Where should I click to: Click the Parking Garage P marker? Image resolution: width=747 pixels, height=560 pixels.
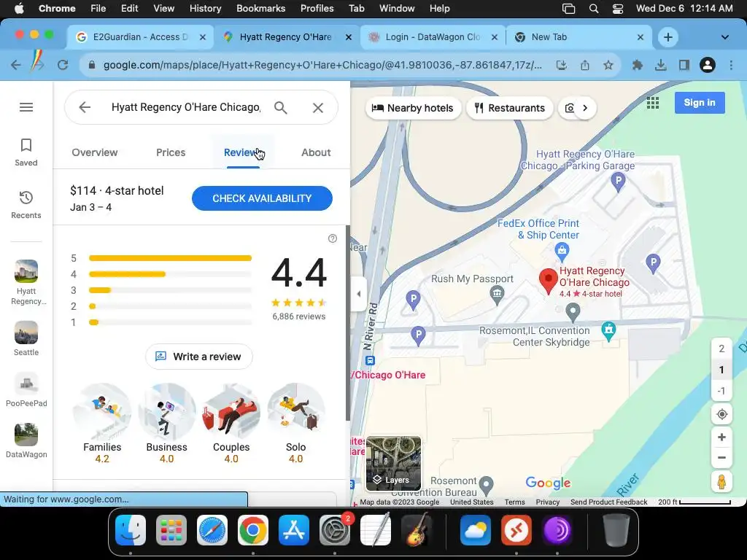click(618, 182)
